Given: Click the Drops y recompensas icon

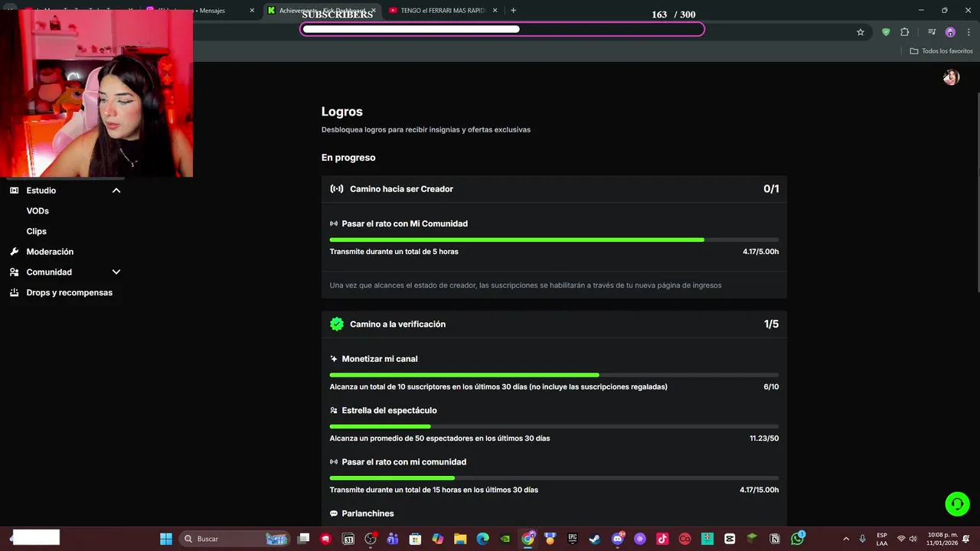Looking at the screenshot, I should (x=15, y=292).
